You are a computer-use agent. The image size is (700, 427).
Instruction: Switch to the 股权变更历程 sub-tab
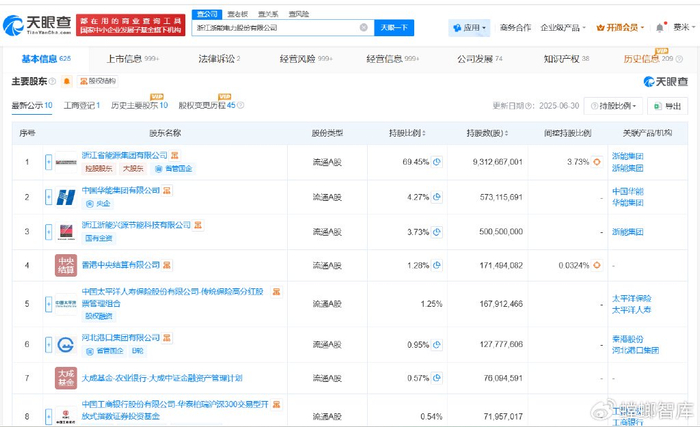click(x=206, y=105)
